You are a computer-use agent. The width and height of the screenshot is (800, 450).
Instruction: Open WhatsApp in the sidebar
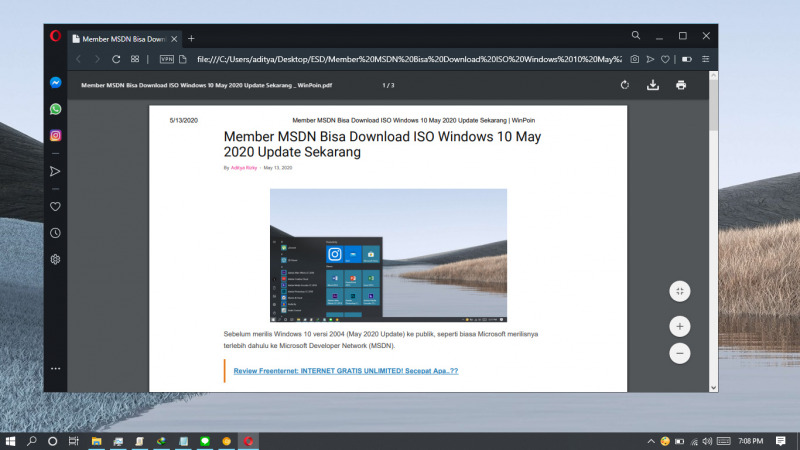pos(56,109)
